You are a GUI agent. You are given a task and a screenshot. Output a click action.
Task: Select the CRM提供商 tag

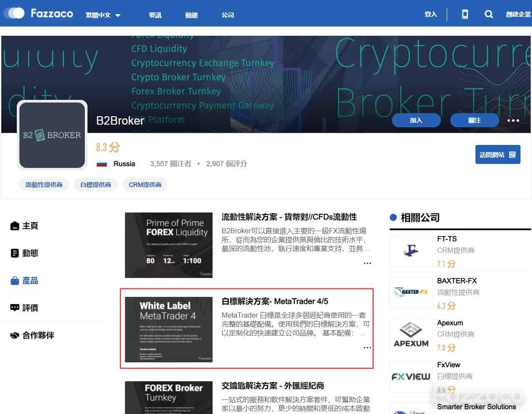pyautogui.click(x=145, y=185)
